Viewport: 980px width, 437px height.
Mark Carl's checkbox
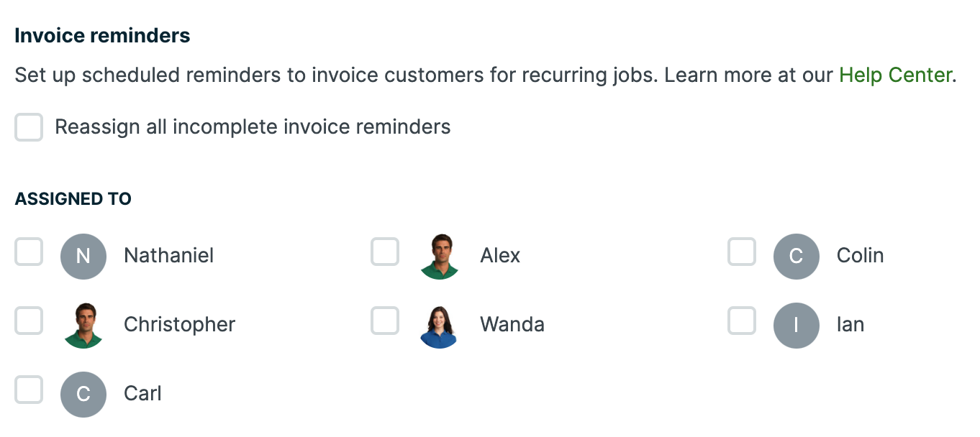click(x=29, y=390)
